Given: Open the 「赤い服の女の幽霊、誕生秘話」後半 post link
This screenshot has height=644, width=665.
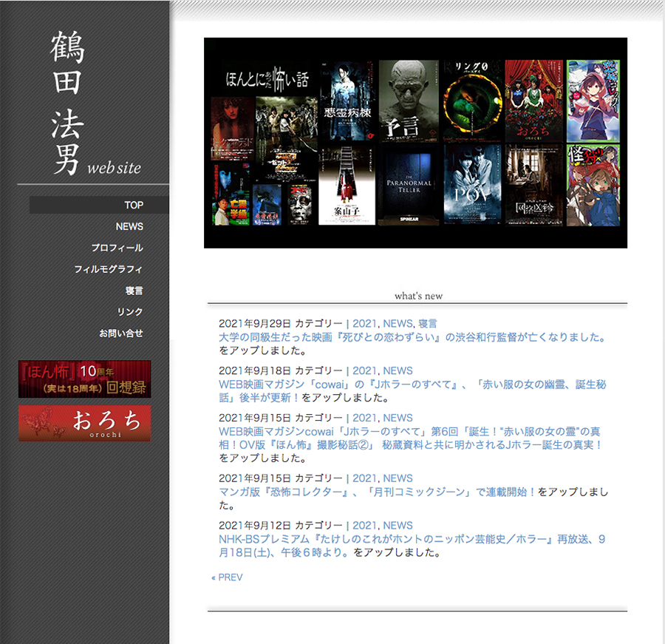Looking at the screenshot, I should coord(412,391).
